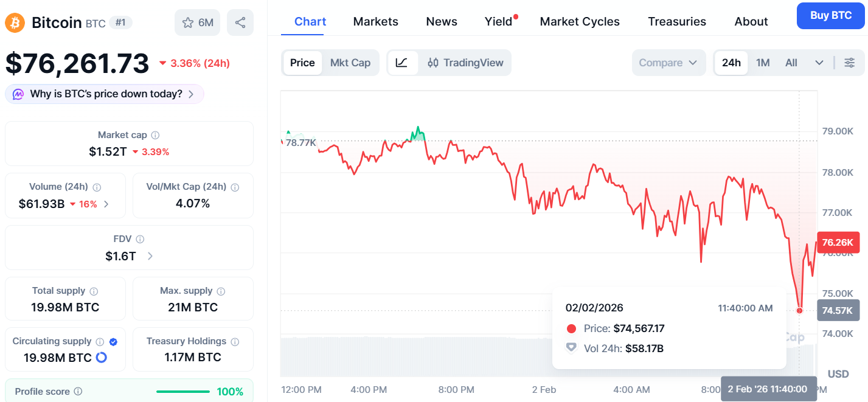
Task: Switch chart to Mkt Cap view
Action: [350, 63]
